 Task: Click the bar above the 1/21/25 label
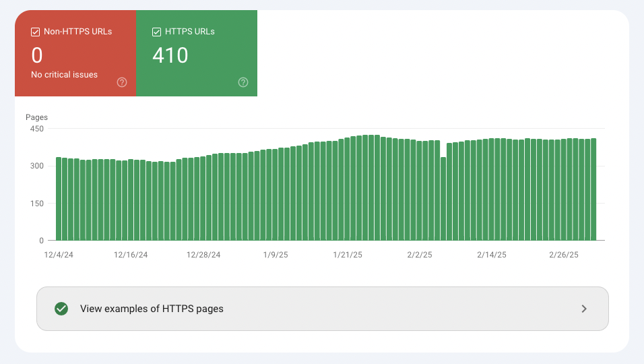(347, 189)
